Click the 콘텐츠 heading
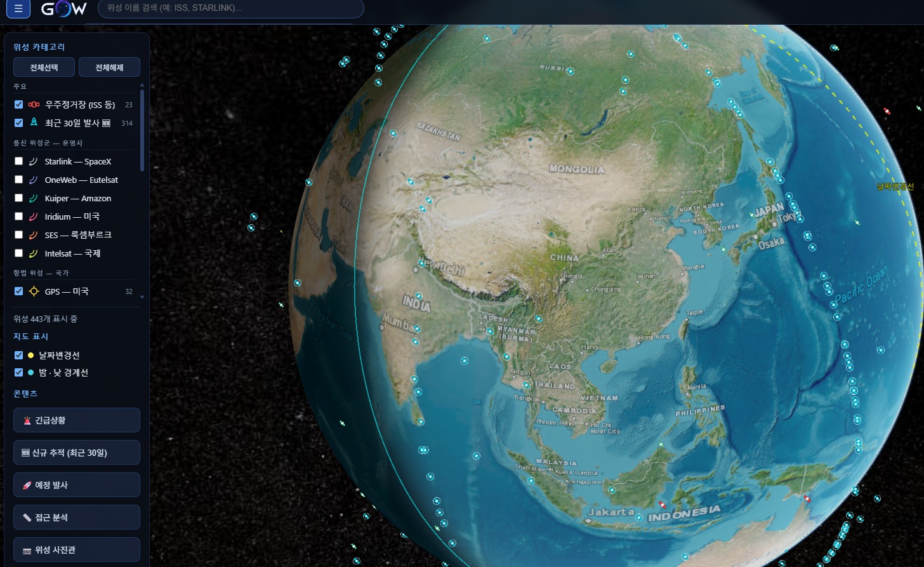 click(25, 394)
